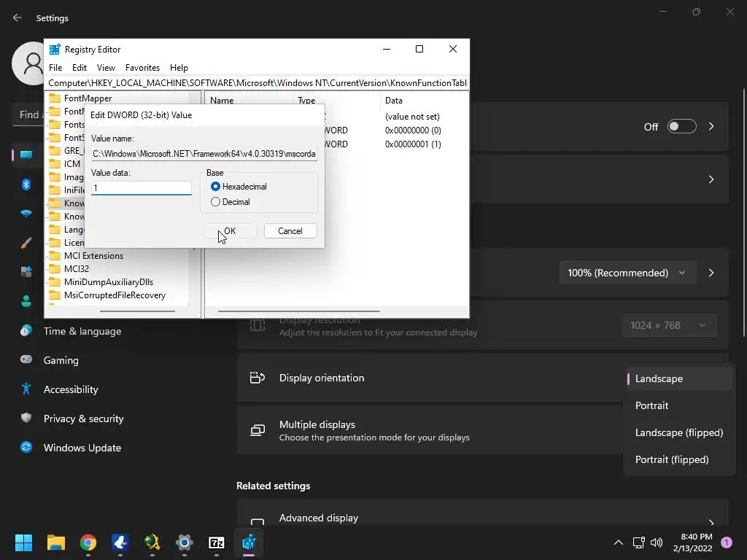Click Registry Editor icon on taskbar

pos(249,542)
